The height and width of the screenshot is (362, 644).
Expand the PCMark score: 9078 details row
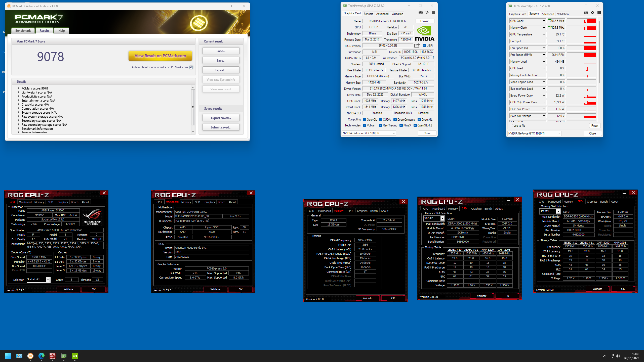tap(19, 88)
